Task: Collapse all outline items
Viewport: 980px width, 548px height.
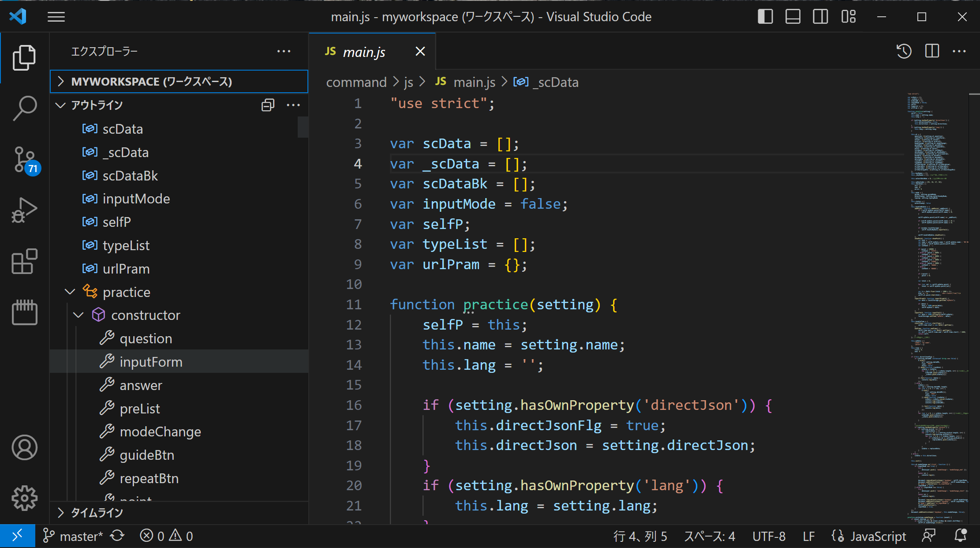Action: pos(268,105)
